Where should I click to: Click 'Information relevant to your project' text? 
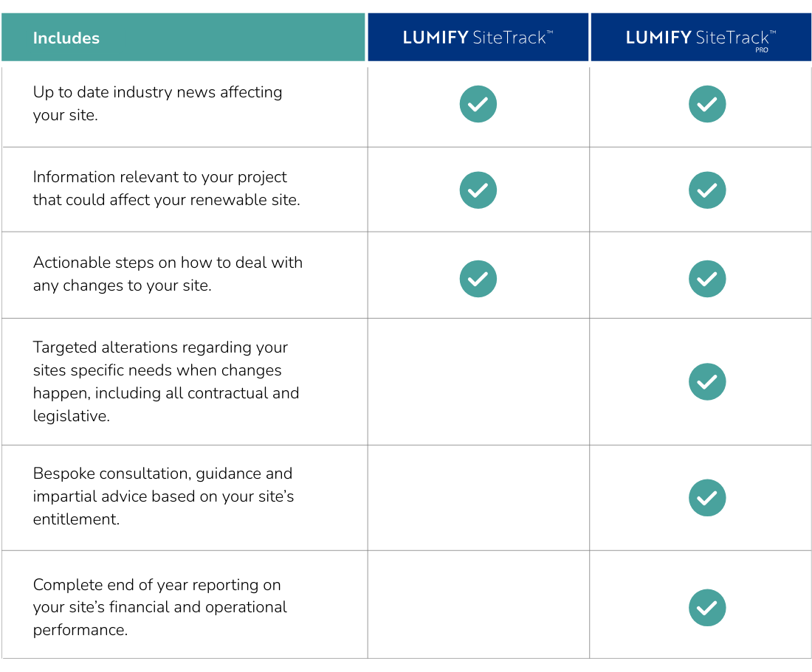coord(166,188)
